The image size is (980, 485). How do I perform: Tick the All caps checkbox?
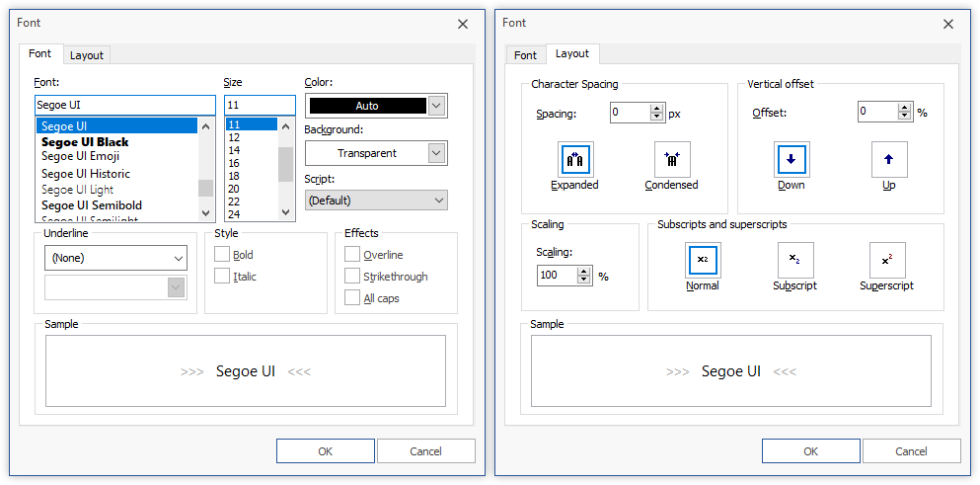[x=352, y=298]
